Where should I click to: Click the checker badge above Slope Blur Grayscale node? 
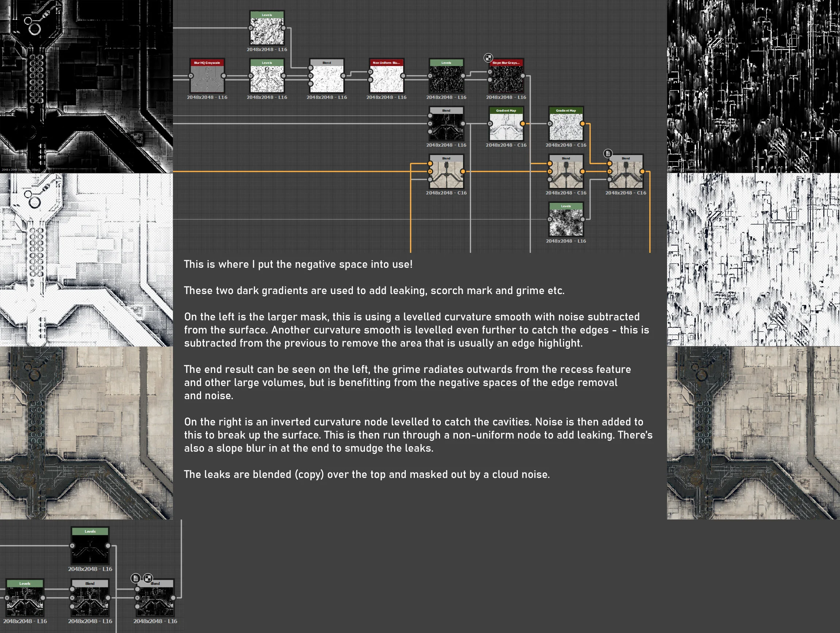click(x=488, y=58)
